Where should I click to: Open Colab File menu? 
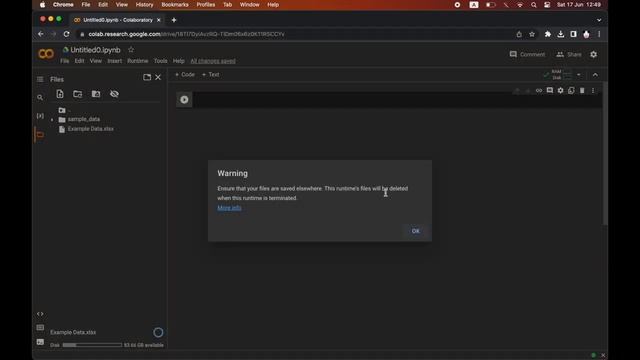64,61
